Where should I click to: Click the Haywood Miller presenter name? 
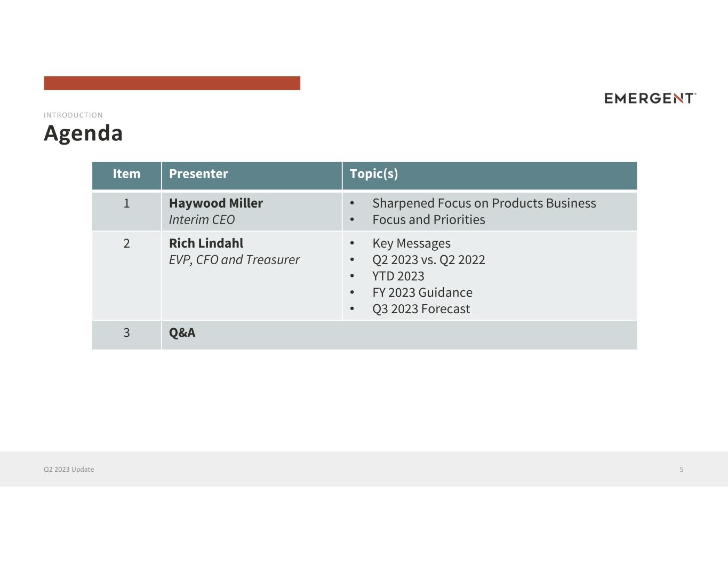point(216,203)
